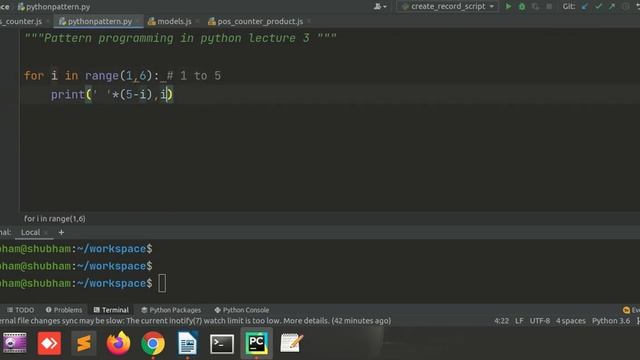Open the TODO tool window
Viewport: 640px width, 360px height.
pyautogui.click(x=20, y=310)
